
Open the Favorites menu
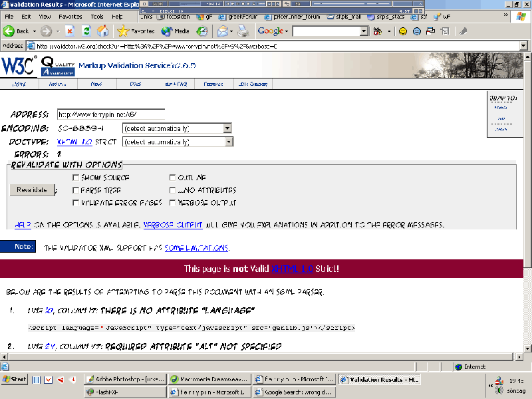70,17
